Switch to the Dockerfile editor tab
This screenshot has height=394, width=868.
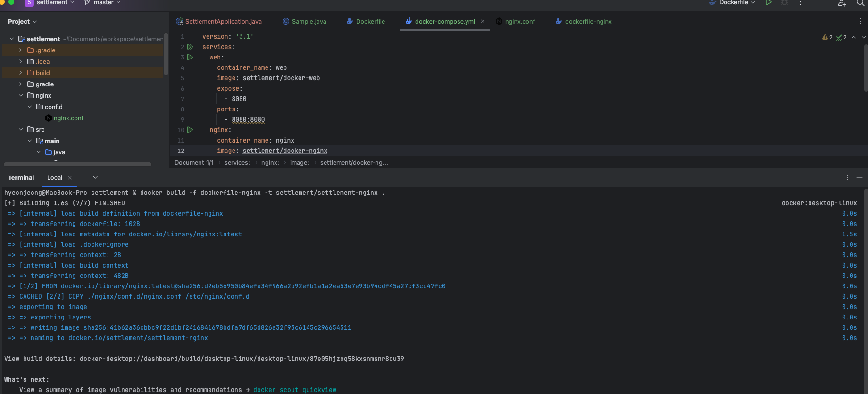(366, 21)
